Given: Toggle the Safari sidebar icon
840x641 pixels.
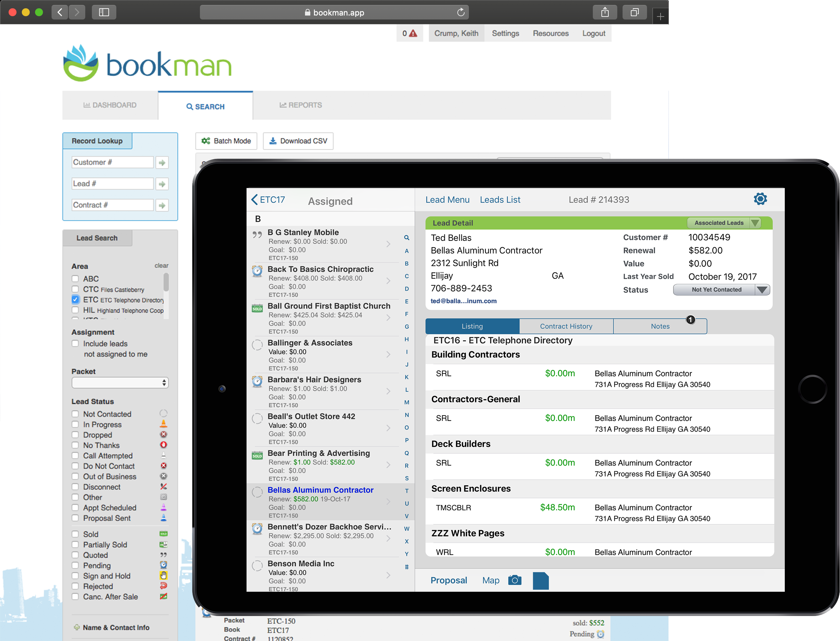Looking at the screenshot, I should 104,12.
